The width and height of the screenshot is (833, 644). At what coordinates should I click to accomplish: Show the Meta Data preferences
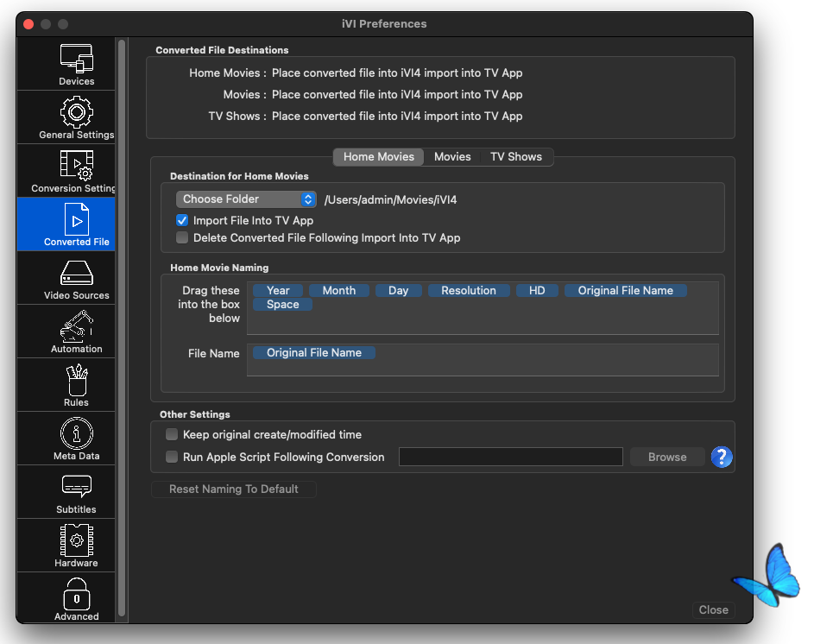point(77,439)
